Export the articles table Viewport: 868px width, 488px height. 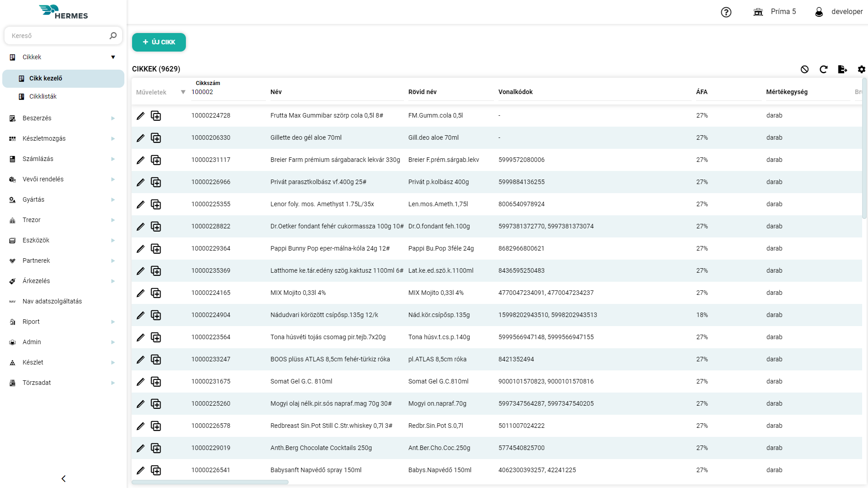[x=843, y=69]
